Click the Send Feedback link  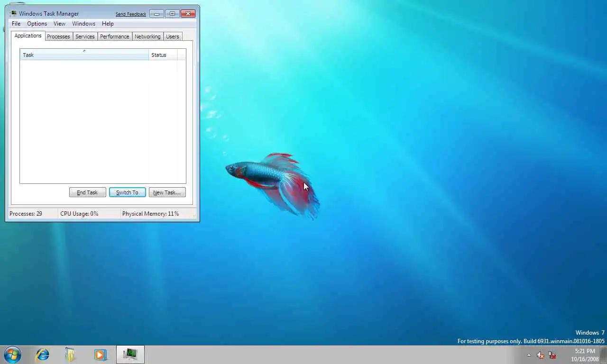click(131, 14)
